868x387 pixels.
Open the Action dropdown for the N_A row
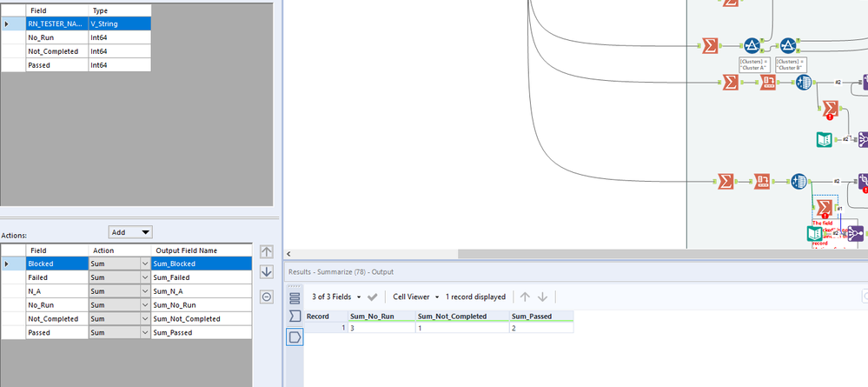[x=146, y=291]
